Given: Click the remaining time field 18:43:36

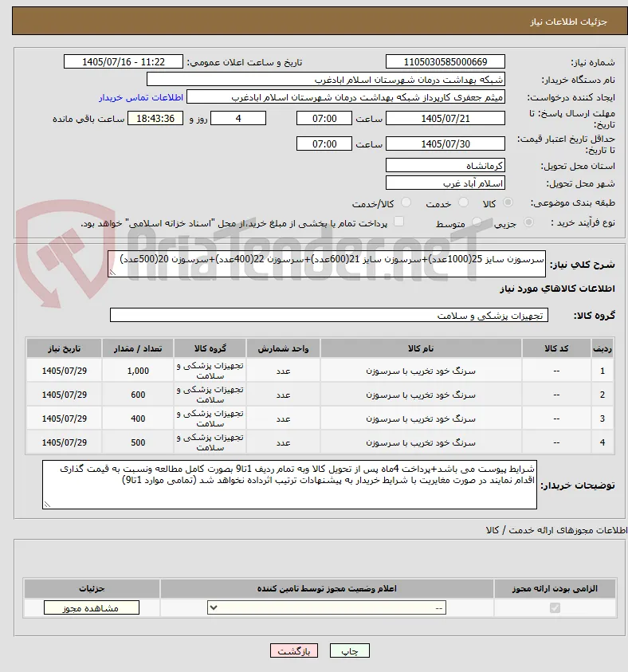Looking at the screenshot, I should click(x=155, y=118).
